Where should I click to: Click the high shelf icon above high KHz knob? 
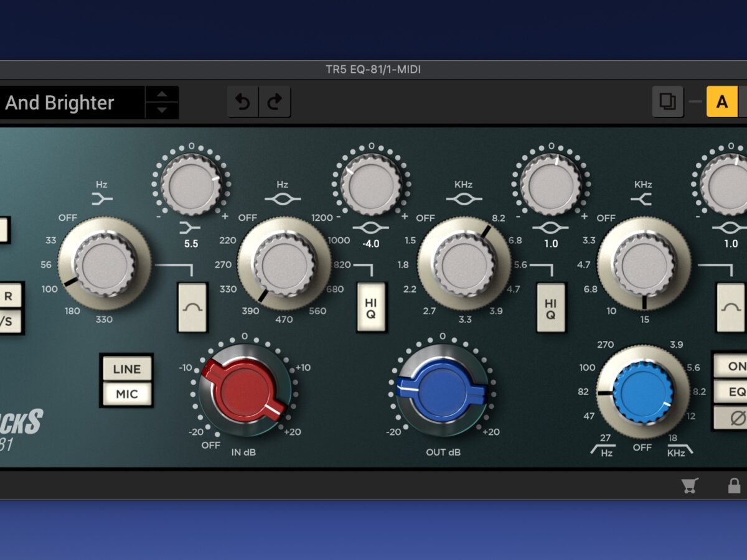point(642,199)
